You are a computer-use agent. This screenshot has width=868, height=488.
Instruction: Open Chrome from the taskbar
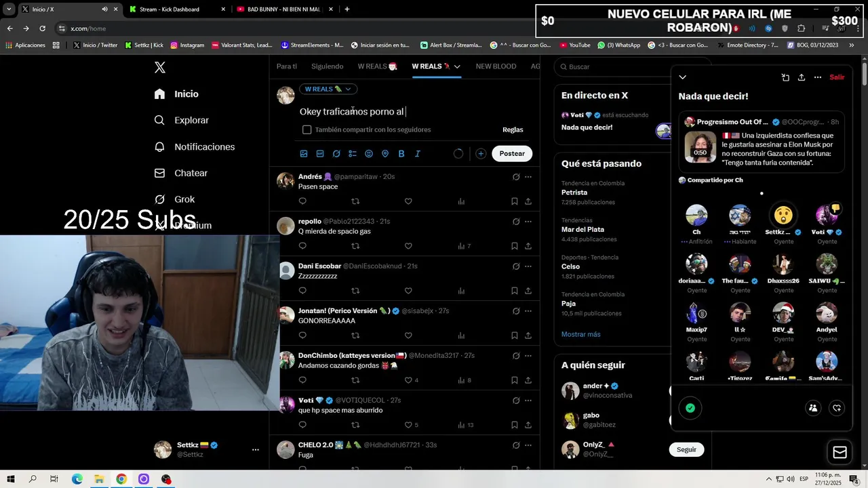[121, 479]
